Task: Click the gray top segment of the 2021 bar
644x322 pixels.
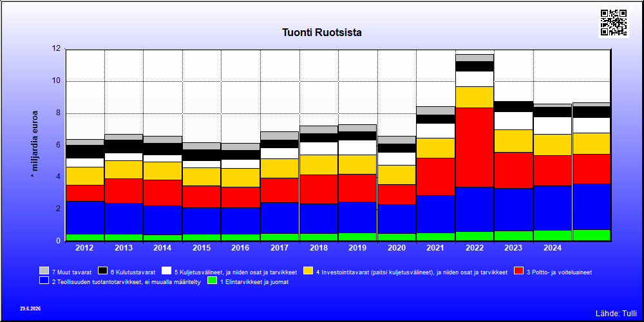Action: click(x=435, y=111)
